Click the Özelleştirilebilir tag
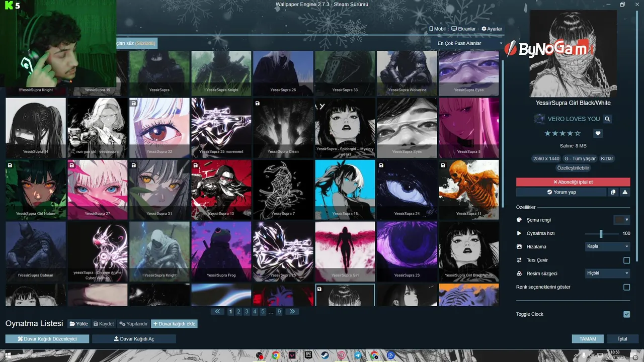 573,167
